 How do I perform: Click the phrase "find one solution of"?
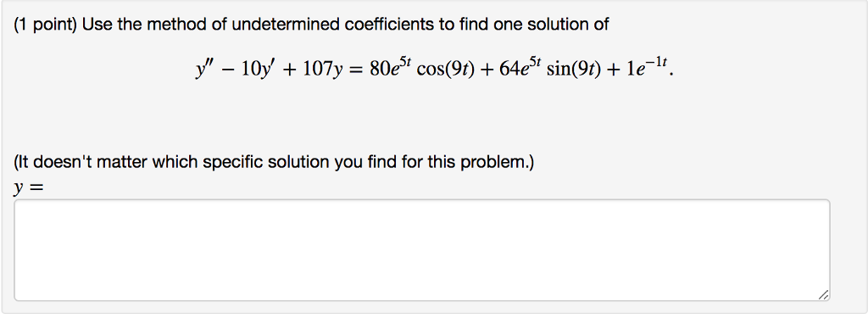(x=535, y=25)
